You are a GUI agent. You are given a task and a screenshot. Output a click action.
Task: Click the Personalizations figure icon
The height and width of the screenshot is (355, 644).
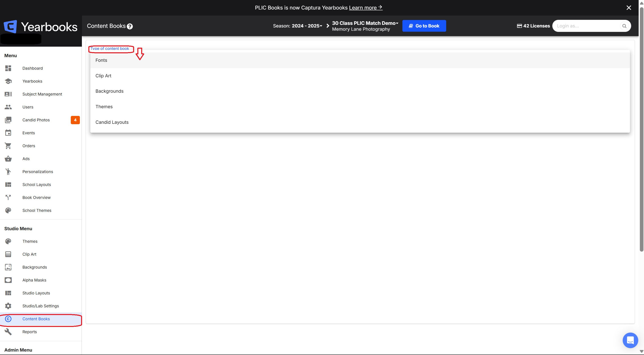pyautogui.click(x=8, y=171)
